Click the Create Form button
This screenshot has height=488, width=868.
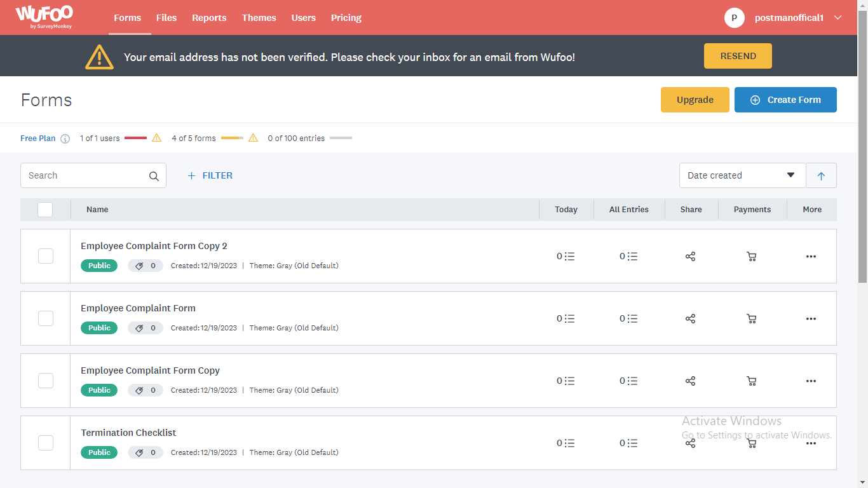click(785, 100)
